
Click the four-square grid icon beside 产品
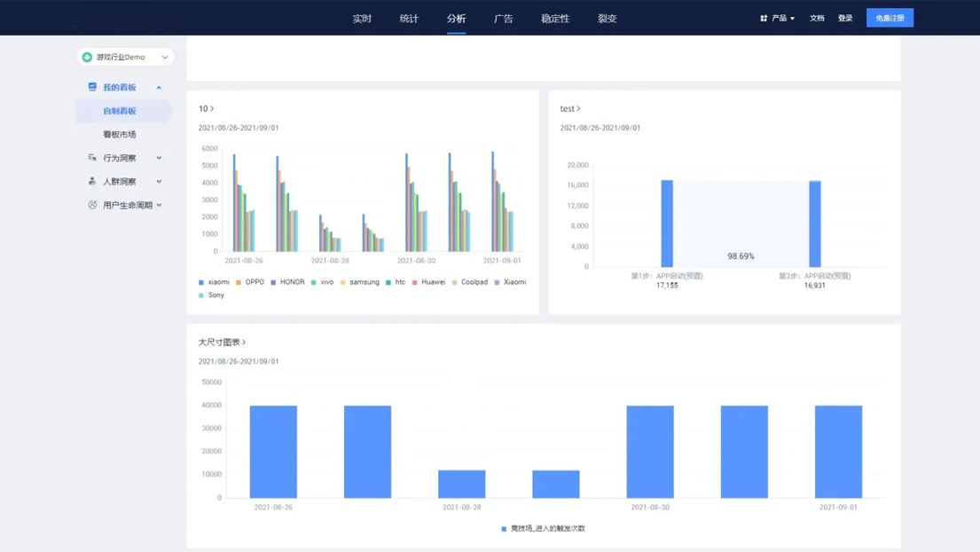point(764,18)
